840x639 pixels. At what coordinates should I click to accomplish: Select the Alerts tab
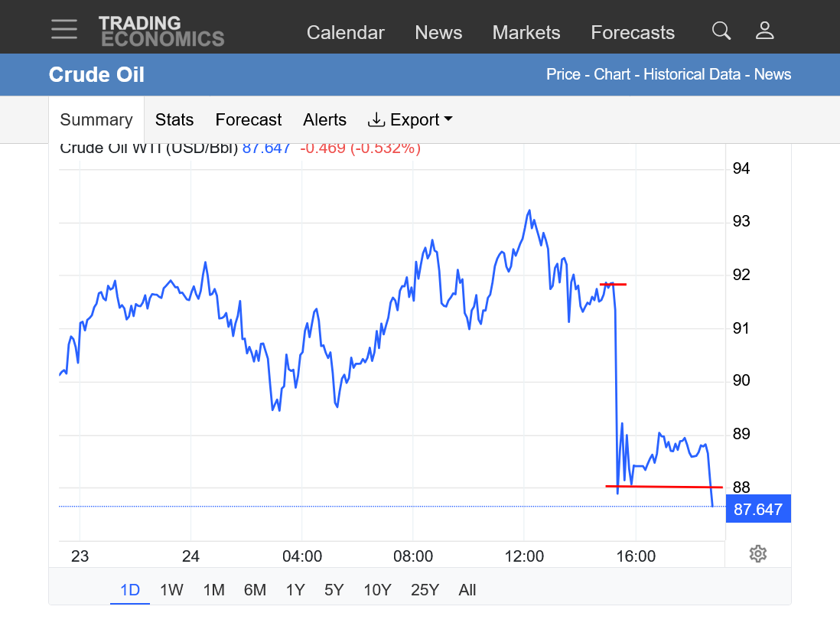pos(324,120)
